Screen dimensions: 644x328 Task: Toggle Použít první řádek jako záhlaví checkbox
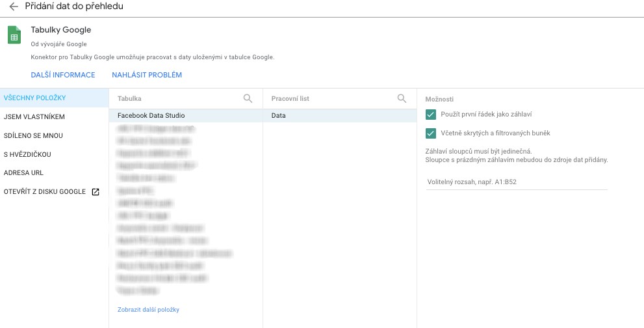pos(430,115)
